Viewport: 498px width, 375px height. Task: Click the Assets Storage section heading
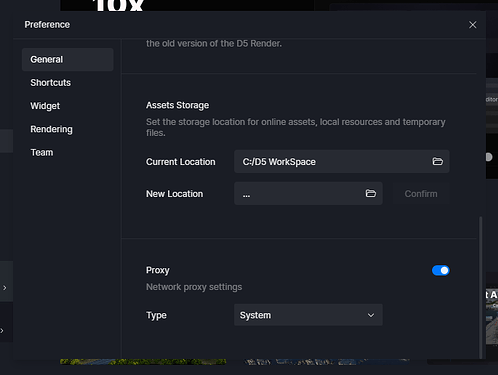pyautogui.click(x=177, y=105)
